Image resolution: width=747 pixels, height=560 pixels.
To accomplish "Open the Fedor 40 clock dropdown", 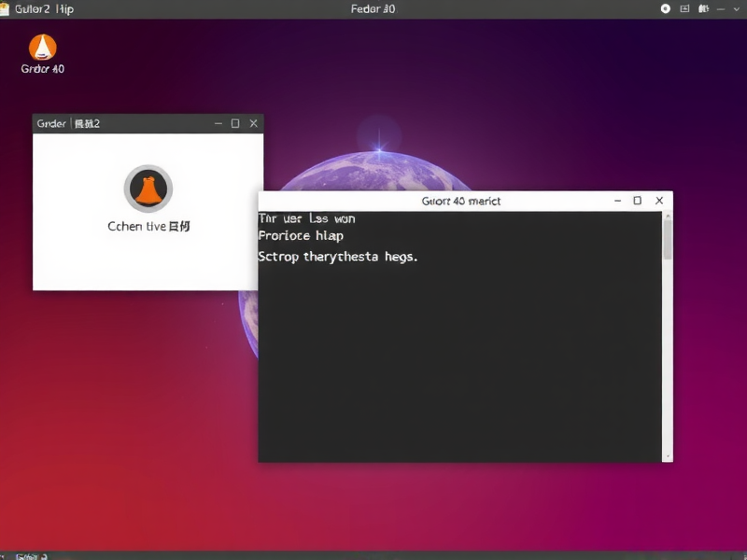I will pyautogui.click(x=373, y=8).
